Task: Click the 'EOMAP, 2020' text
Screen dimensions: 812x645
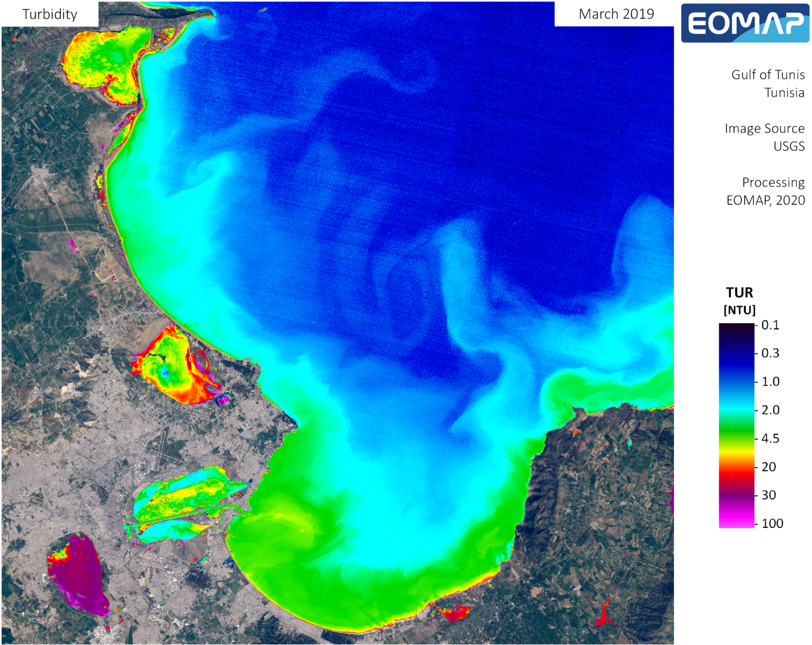Action: 766,200
